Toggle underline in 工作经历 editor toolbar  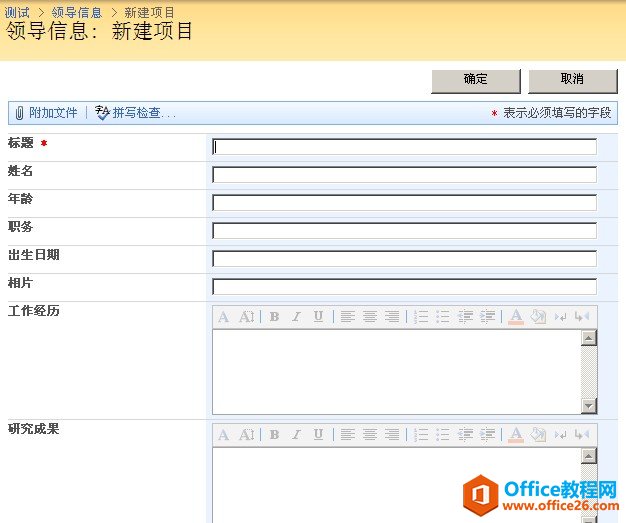point(318,317)
